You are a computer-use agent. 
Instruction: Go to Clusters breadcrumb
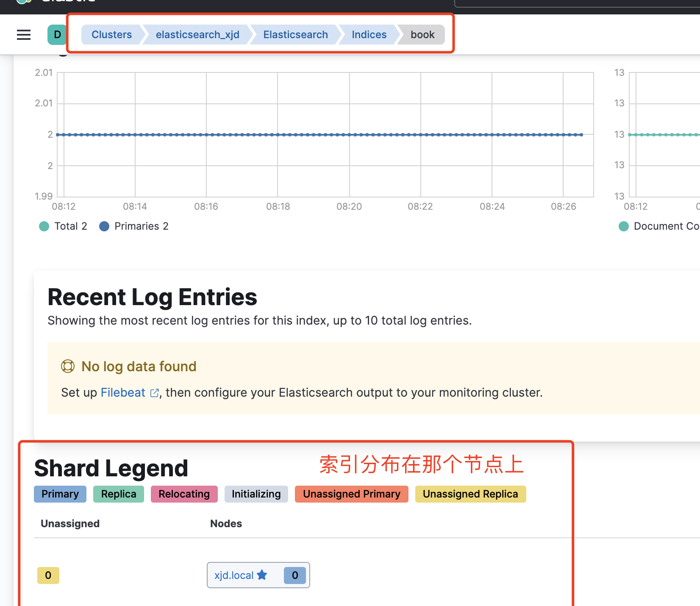111,35
